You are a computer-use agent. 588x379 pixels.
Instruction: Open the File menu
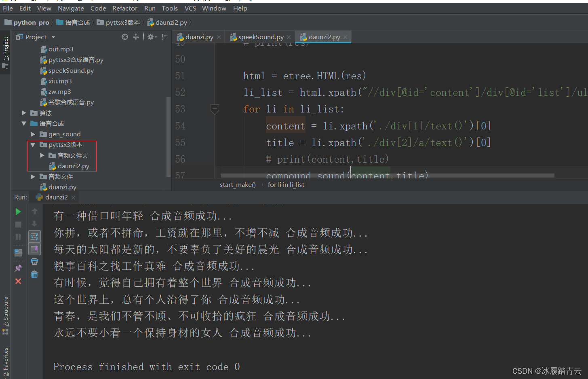pos(8,8)
